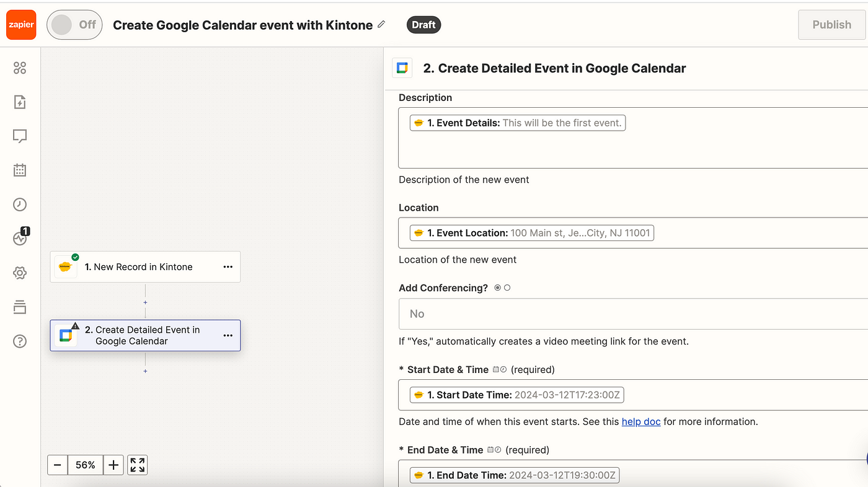The width and height of the screenshot is (868, 487).
Task: Click the End Date & Time input field
Action: pos(632,473)
